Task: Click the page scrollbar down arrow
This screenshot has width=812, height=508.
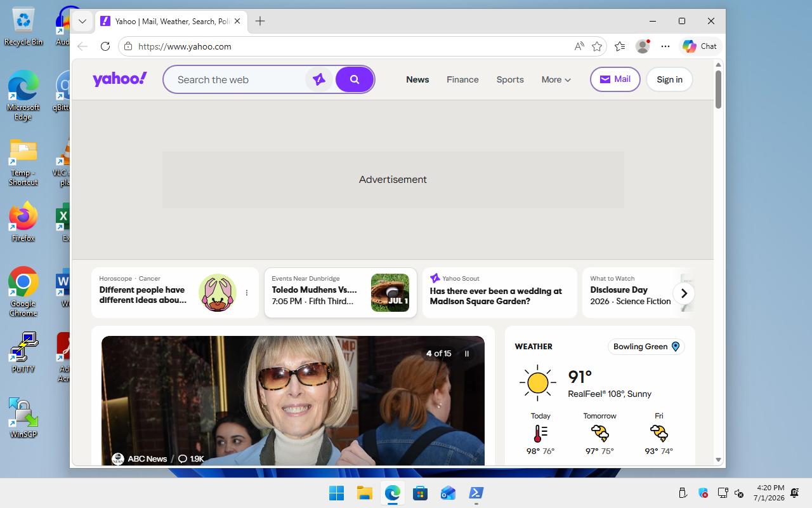Action: tap(718, 459)
